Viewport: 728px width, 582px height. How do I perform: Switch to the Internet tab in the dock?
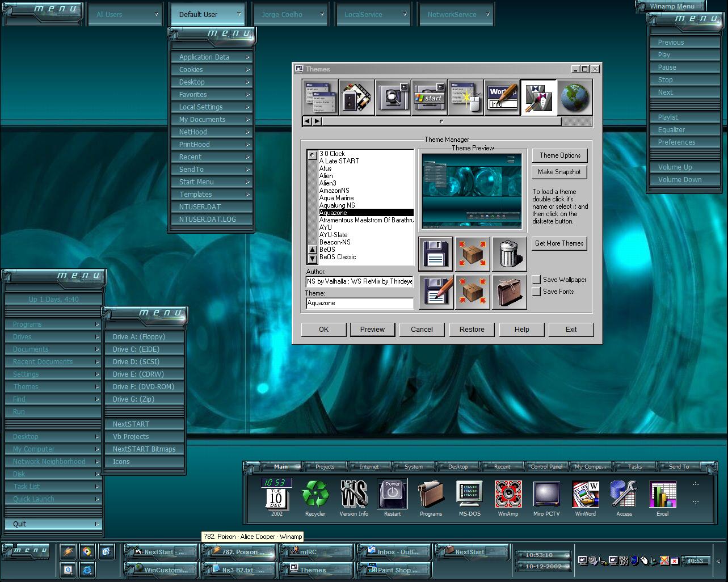[x=369, y=466]
